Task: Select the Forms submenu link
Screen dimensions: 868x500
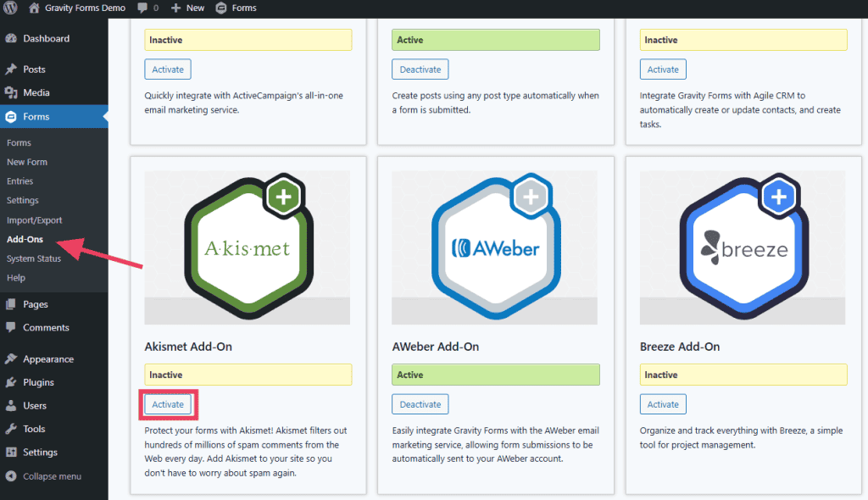Action: coord(19,143)
